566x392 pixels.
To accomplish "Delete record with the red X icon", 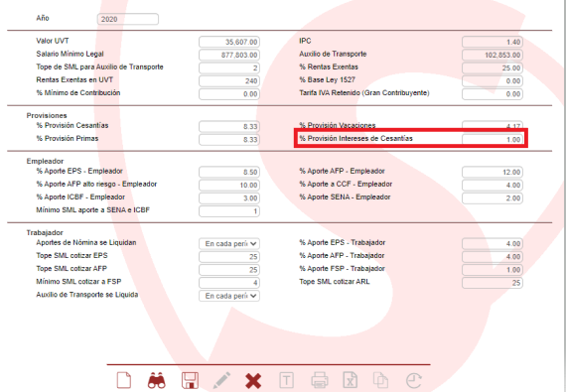I will pos(253,381).
